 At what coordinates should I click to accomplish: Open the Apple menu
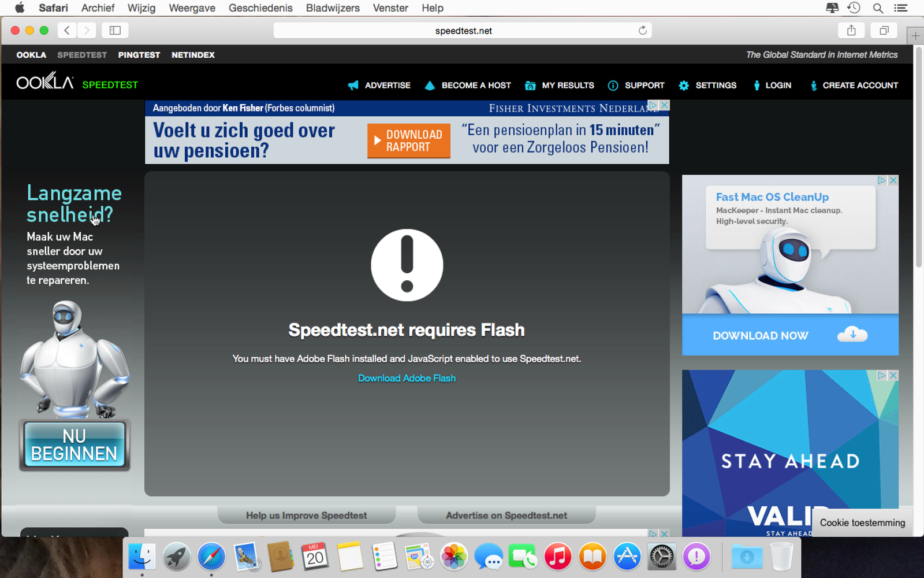[20, 8]
